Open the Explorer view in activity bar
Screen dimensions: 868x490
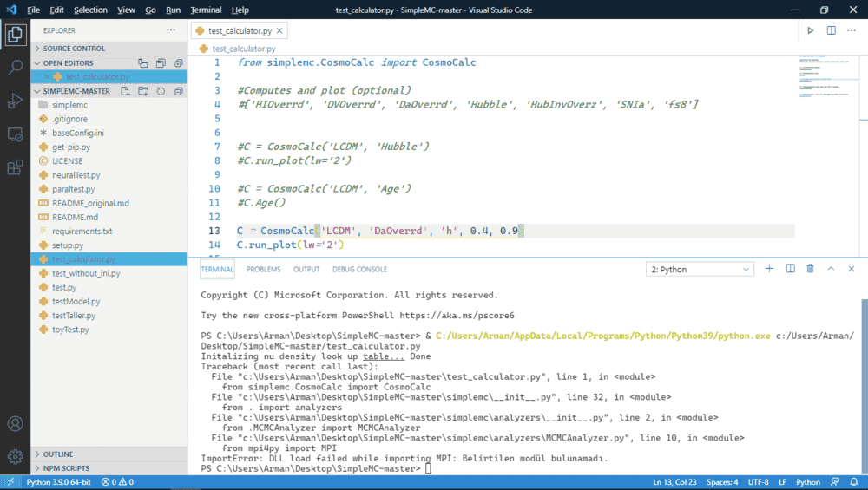pyautogui.click(x=15, y=35)
